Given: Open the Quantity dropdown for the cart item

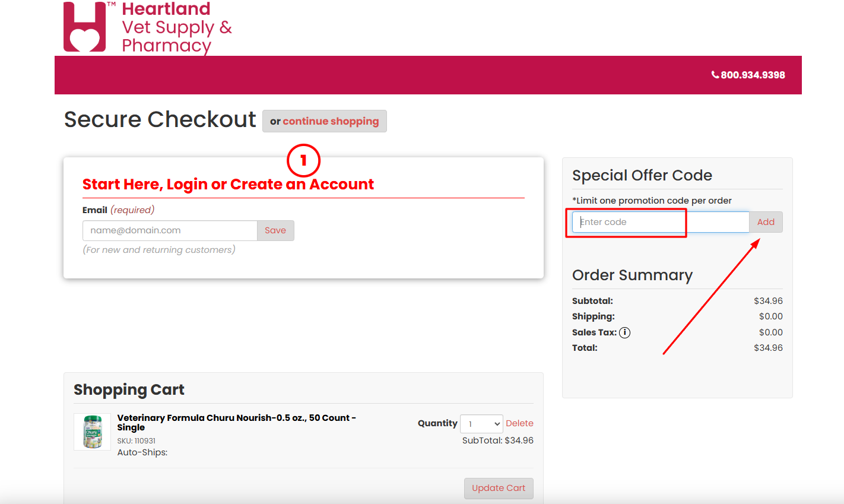Looking at the screenshot, I should pyautogui.click(x=481, y=423).
